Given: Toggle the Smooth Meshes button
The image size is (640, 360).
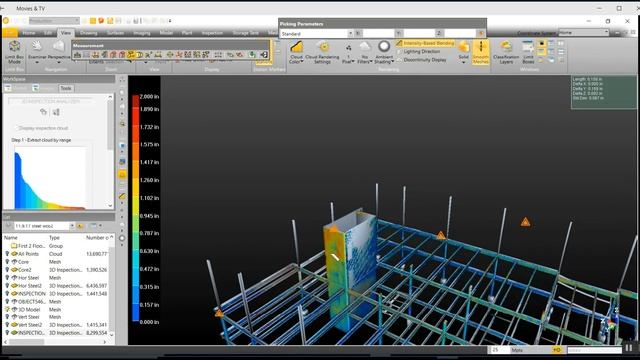Looking at the screenshot, I should [481, 52].
